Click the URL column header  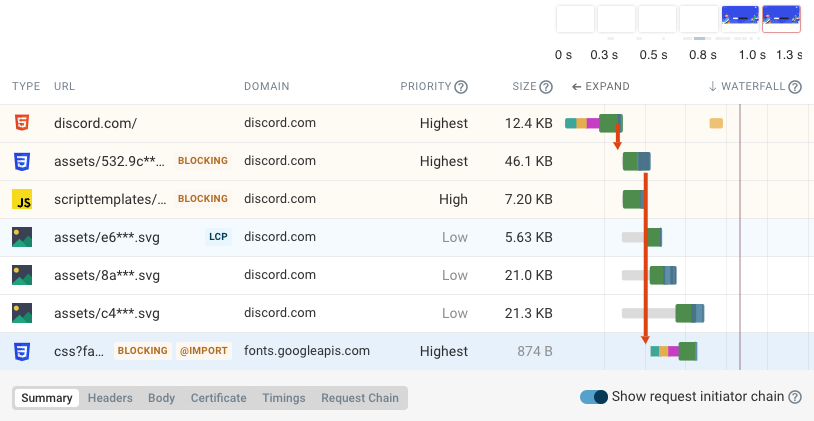point(64,87)
